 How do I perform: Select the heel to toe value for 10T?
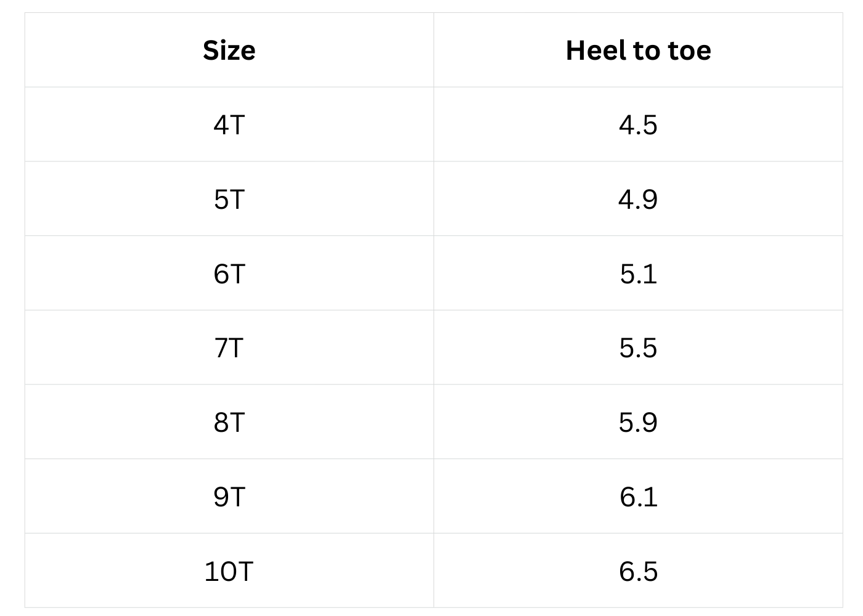(x=638, y=571)
